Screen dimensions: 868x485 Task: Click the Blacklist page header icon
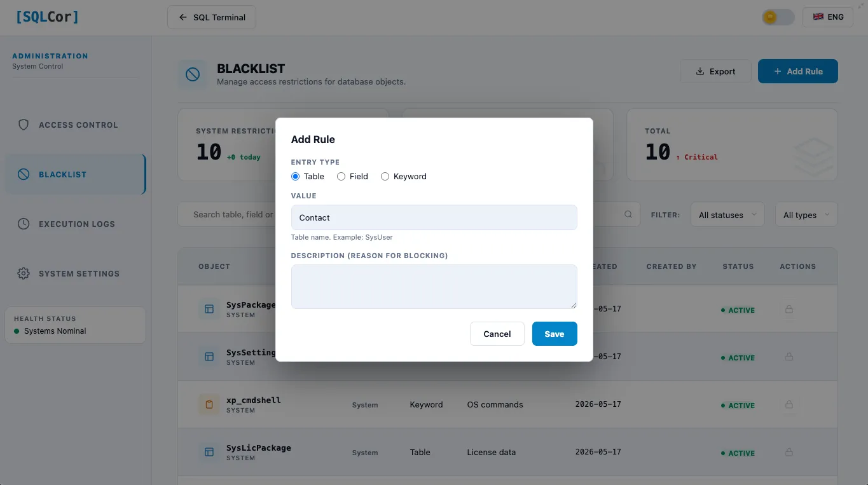coord(192,75)
